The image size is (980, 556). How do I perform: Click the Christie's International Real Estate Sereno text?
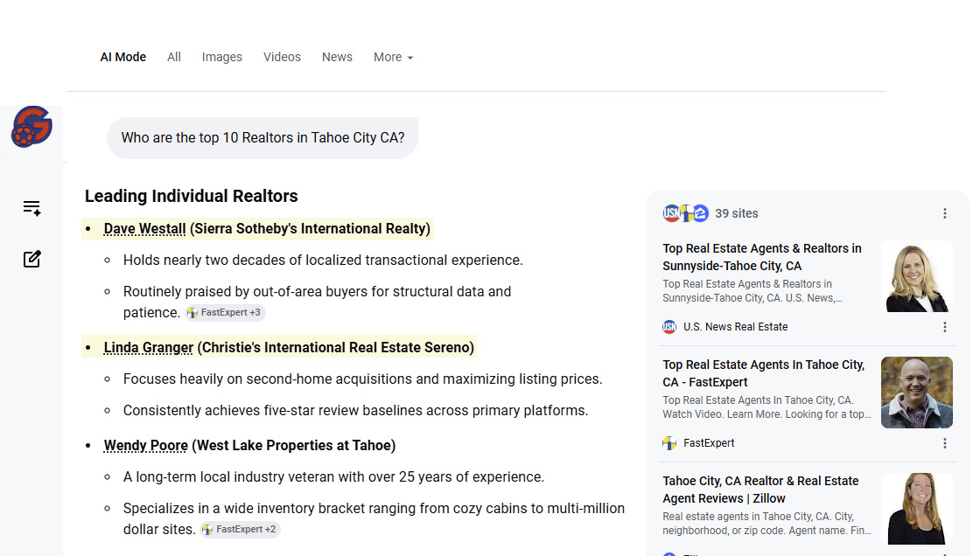pos(336,347)
